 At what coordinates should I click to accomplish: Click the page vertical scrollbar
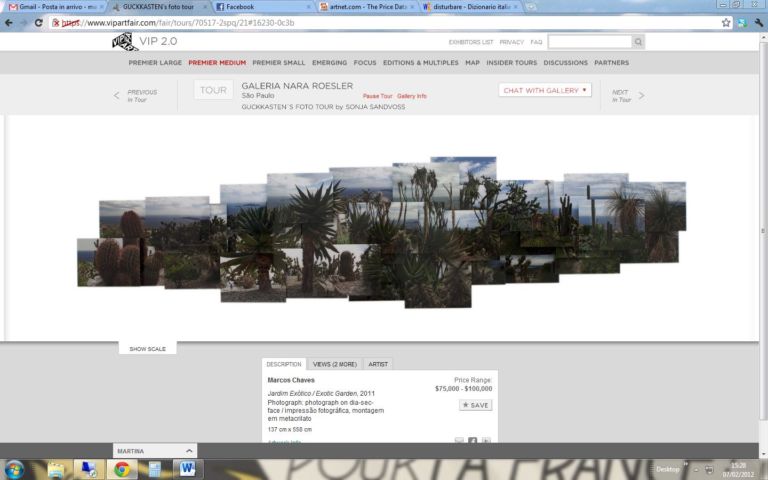click(763, 230)
